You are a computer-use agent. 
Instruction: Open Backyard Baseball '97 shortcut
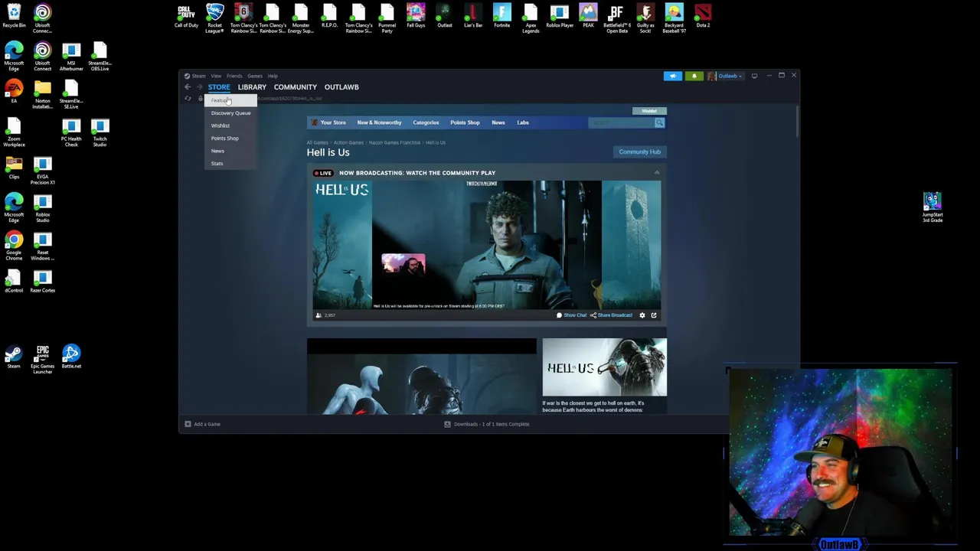(x=674, y=18)
